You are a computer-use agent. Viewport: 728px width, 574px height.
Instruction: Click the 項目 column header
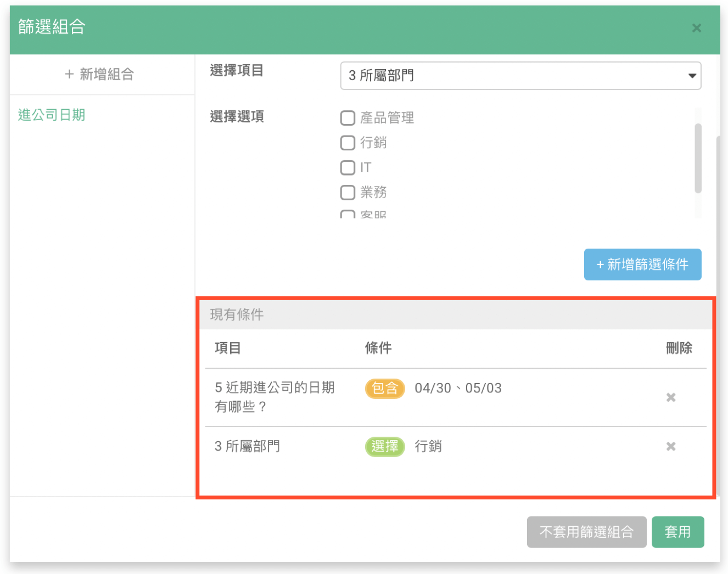(x=228, y=348)
